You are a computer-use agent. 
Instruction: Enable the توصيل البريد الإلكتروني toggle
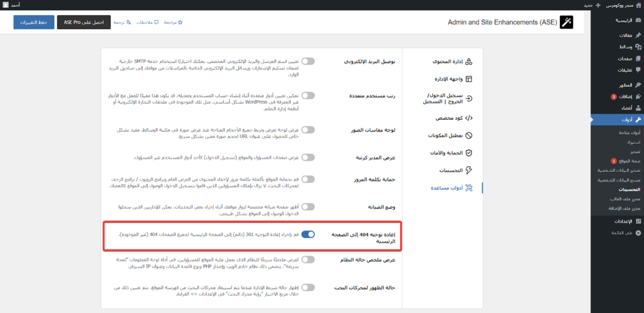click(308, 61)
